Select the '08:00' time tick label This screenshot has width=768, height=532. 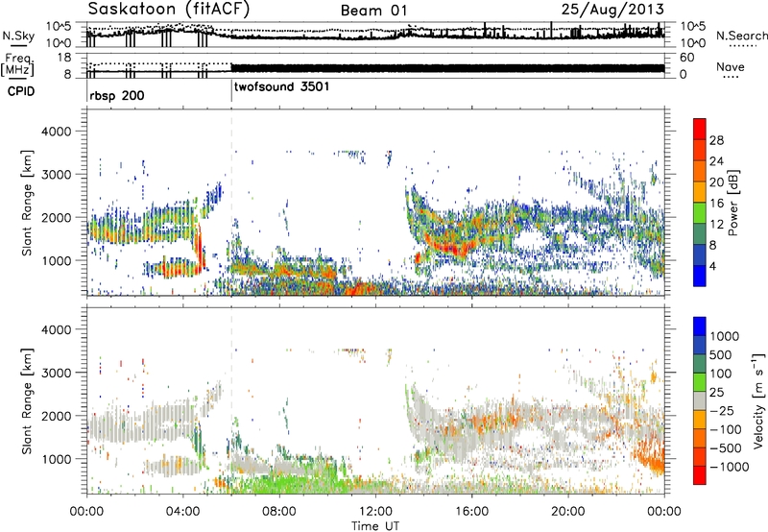pyautogui.click(x=279, y=512)
